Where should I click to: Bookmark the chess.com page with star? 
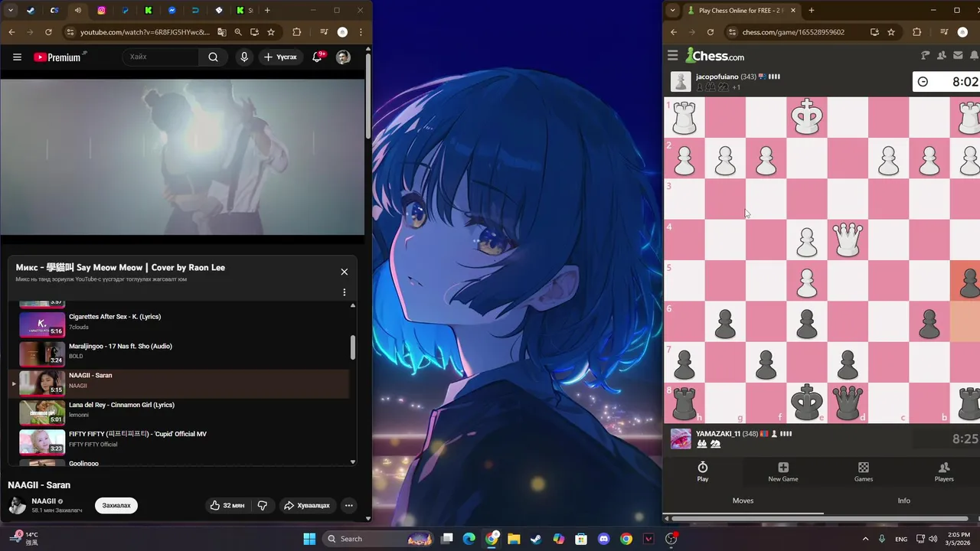click(891, 32)
